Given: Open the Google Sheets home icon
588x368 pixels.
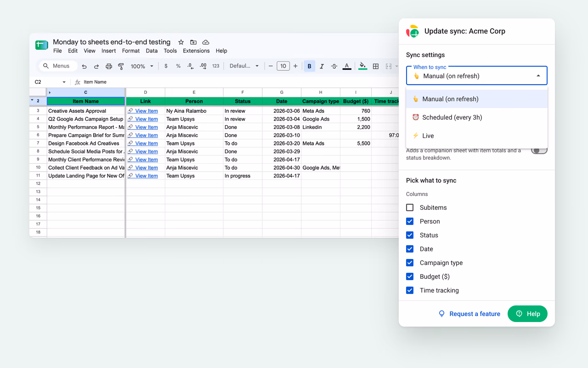Looking at the screenshot, I should (x=42, y=45).
